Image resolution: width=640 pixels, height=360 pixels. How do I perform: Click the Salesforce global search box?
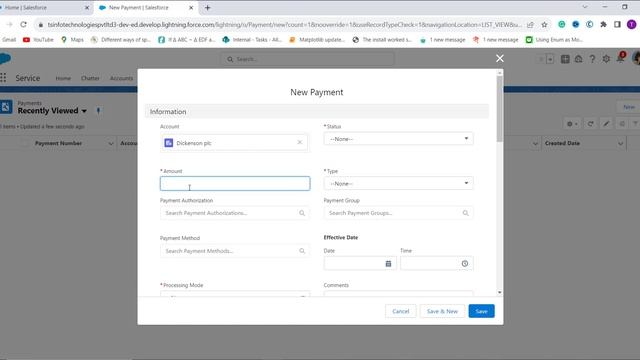tap(308, 59)
